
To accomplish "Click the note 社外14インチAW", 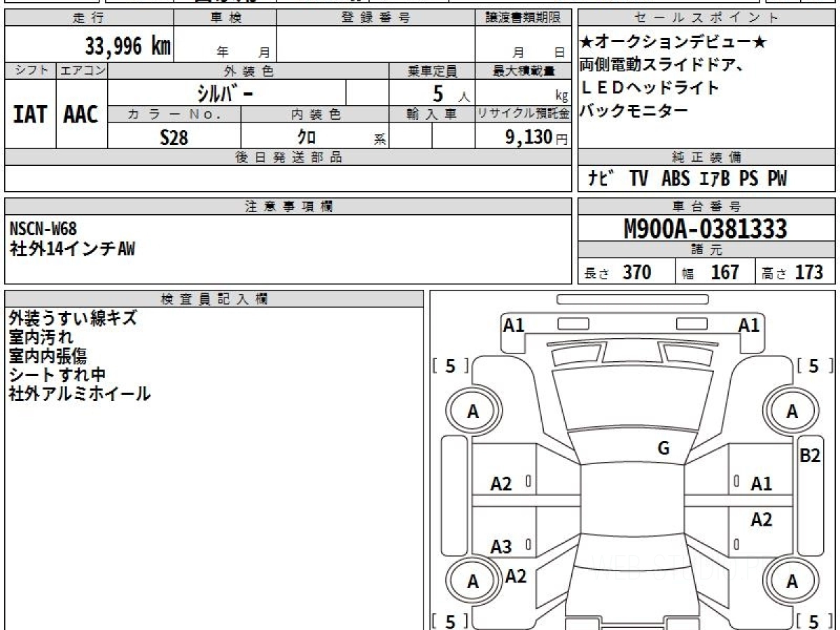I will click(72, 248).
